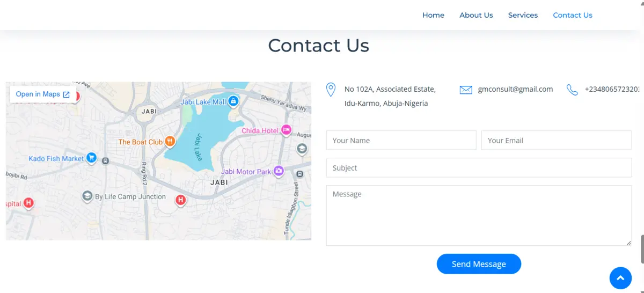Select Contact Us in navigation bar
The image size is (644, 293).
coord(573,15)
